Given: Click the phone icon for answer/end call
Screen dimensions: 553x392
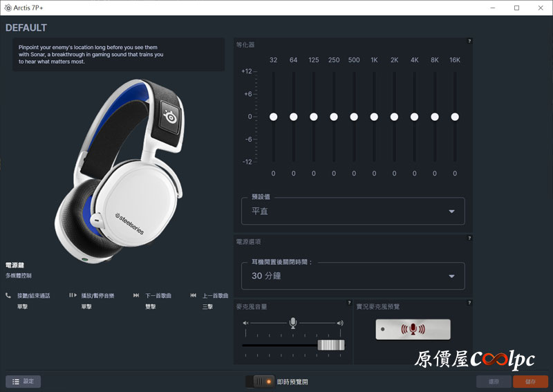Looking at the screenshot, I should 8,295.
